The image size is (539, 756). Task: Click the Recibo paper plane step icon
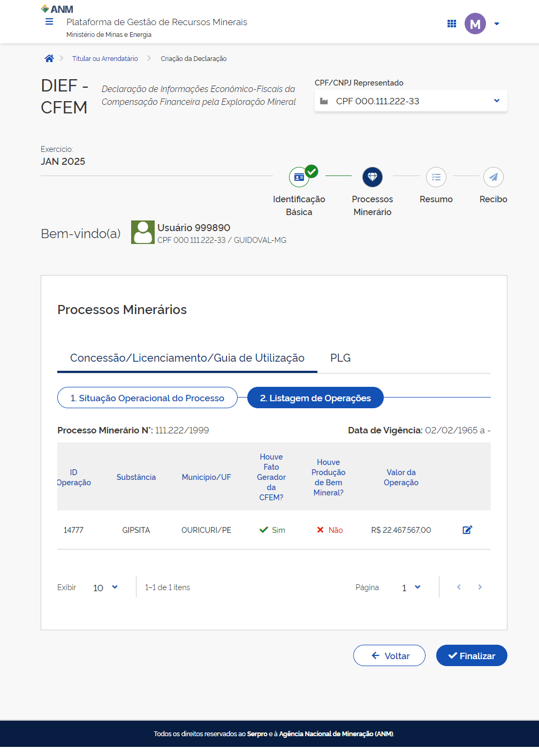[x=493, y=177]
